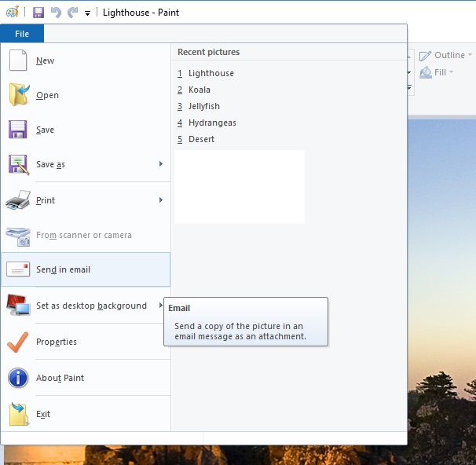
Task: Choose the New menu entry
Action: click(86, 60)
